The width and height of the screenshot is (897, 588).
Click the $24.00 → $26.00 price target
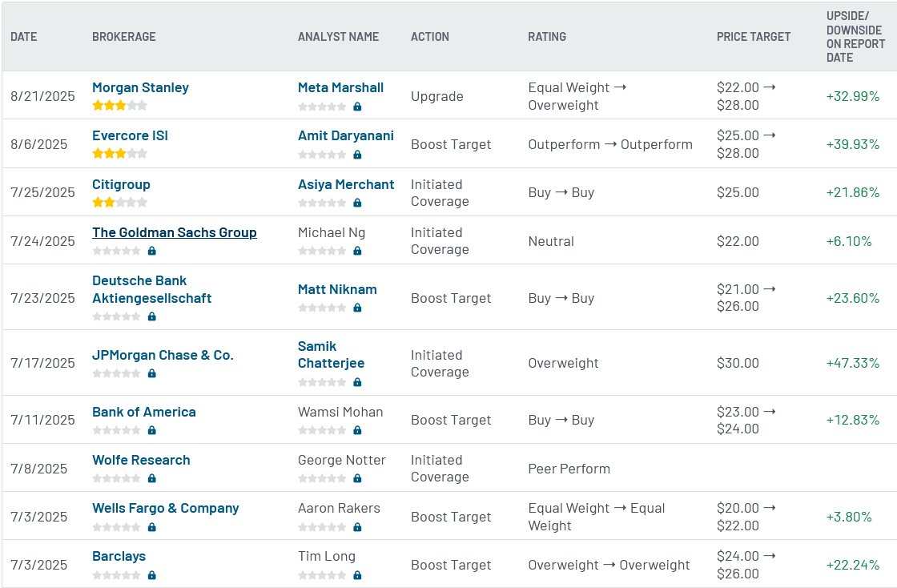click(746, 565)
